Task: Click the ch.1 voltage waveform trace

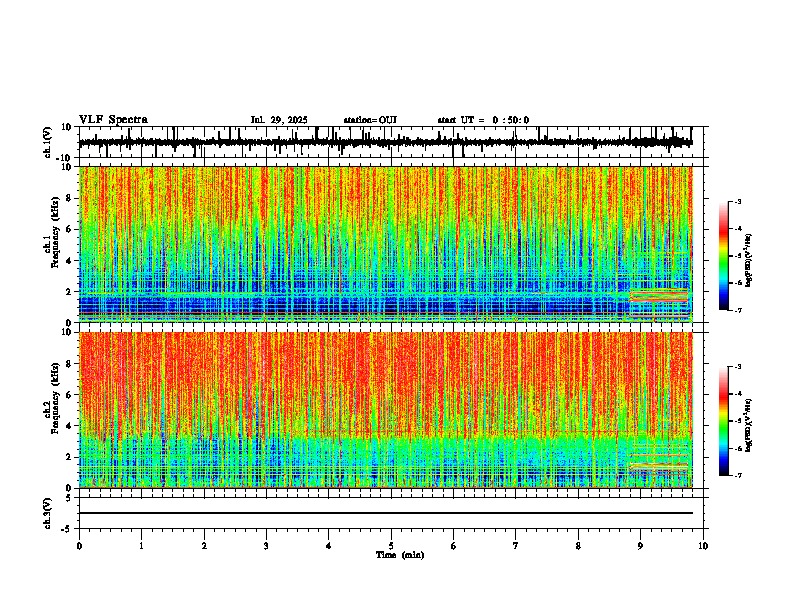Action: [385, 143]
